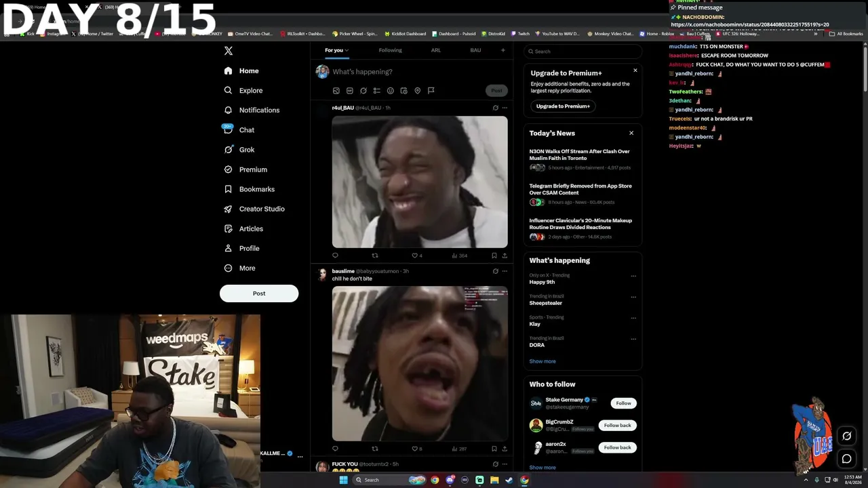Open Notifications in the X sidebar

[x=252, y=110]
